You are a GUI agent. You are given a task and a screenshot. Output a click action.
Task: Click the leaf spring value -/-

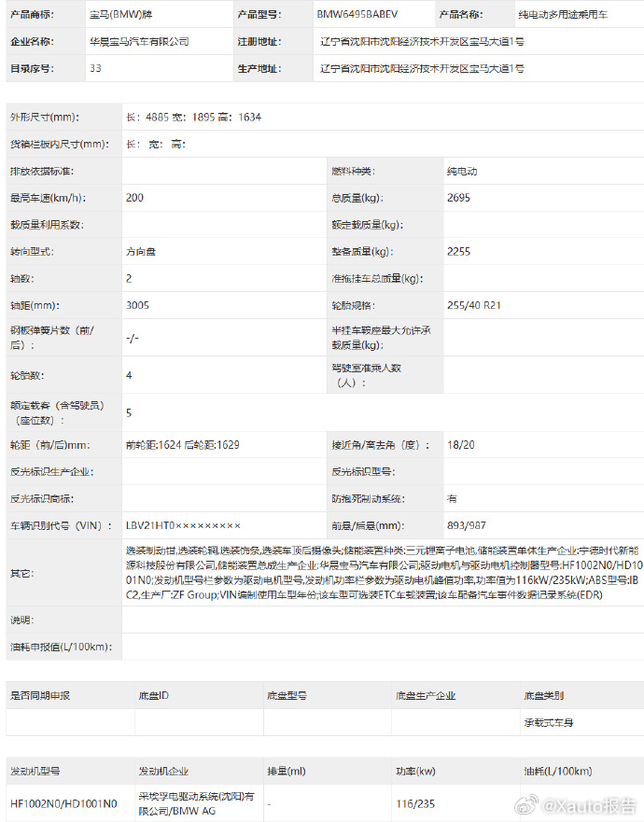point(133,338)
